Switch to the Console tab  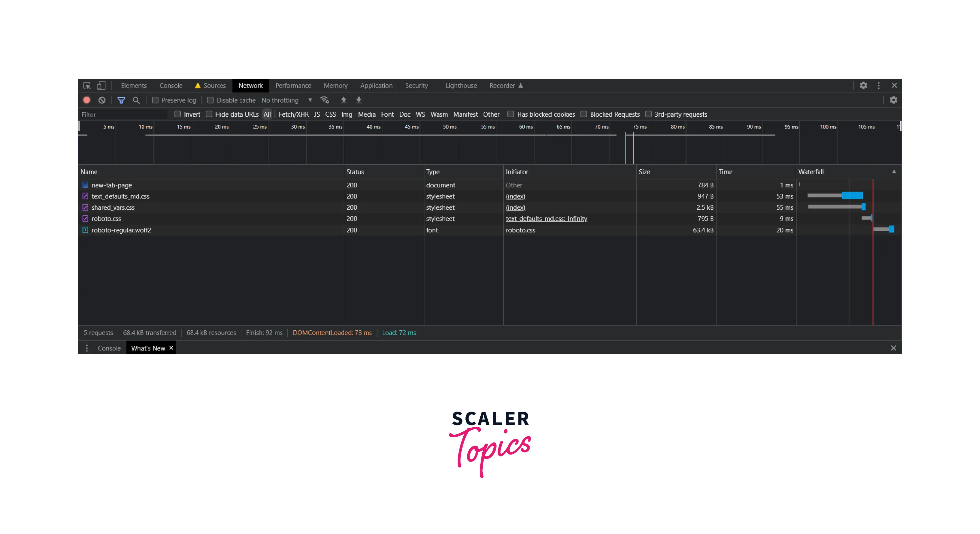coord(171,86)
